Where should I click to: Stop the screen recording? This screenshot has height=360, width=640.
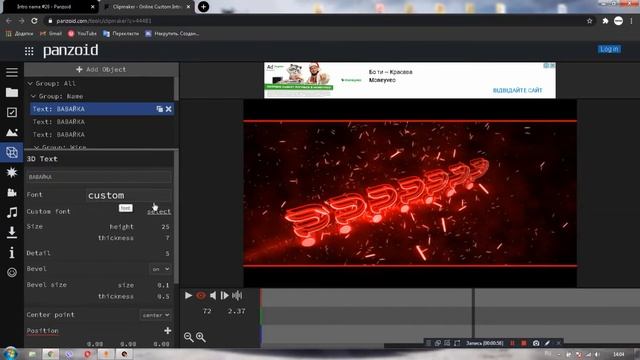(x=524, y=343)
